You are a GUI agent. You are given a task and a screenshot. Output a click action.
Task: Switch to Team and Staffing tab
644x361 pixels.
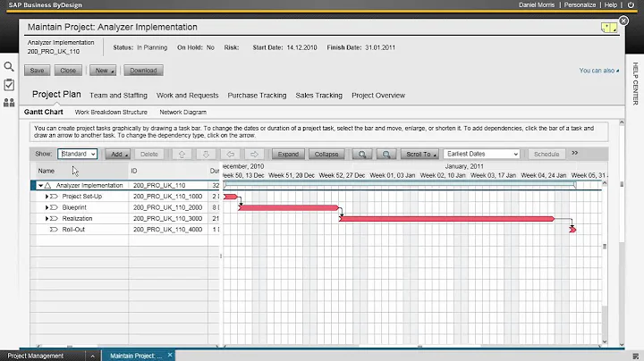point(118,96)
